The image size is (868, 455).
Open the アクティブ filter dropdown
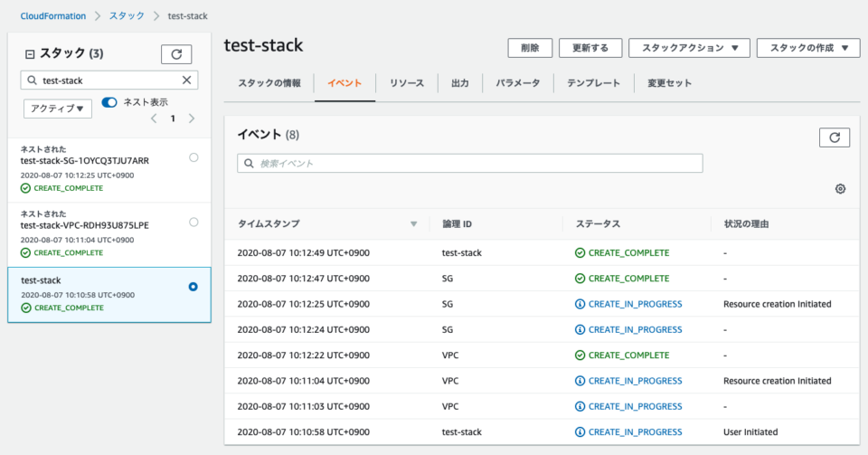[x=58, y=109]
